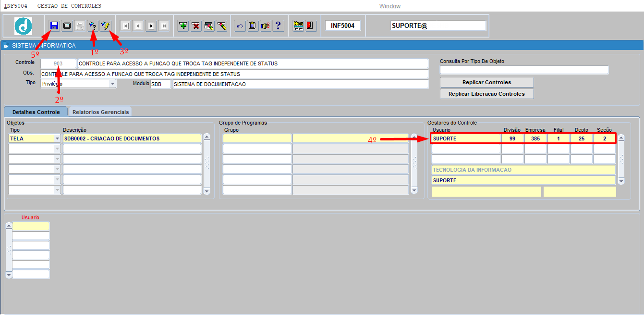
Task: Click the control description field beside 903
Action: (x=253, y=63)
